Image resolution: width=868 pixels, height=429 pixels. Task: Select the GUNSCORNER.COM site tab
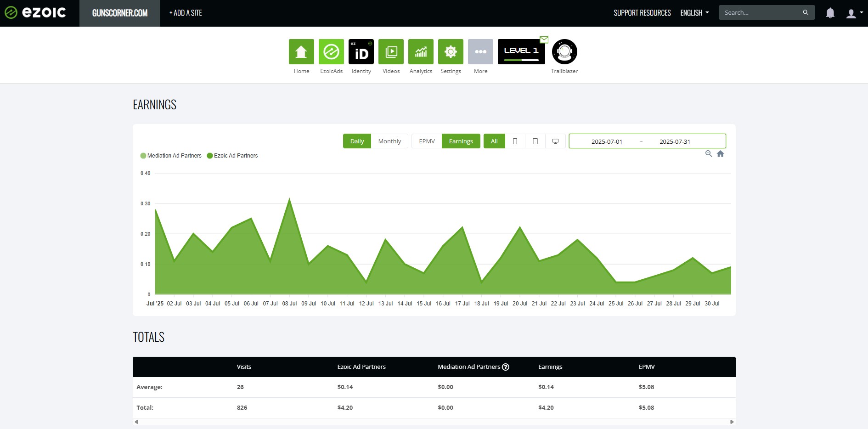point(120,13)
